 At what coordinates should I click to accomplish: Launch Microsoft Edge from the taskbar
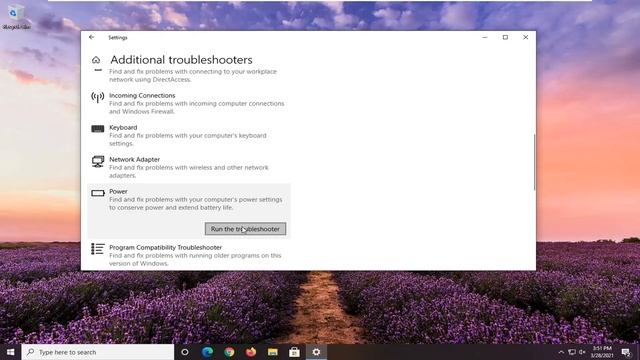207,352
